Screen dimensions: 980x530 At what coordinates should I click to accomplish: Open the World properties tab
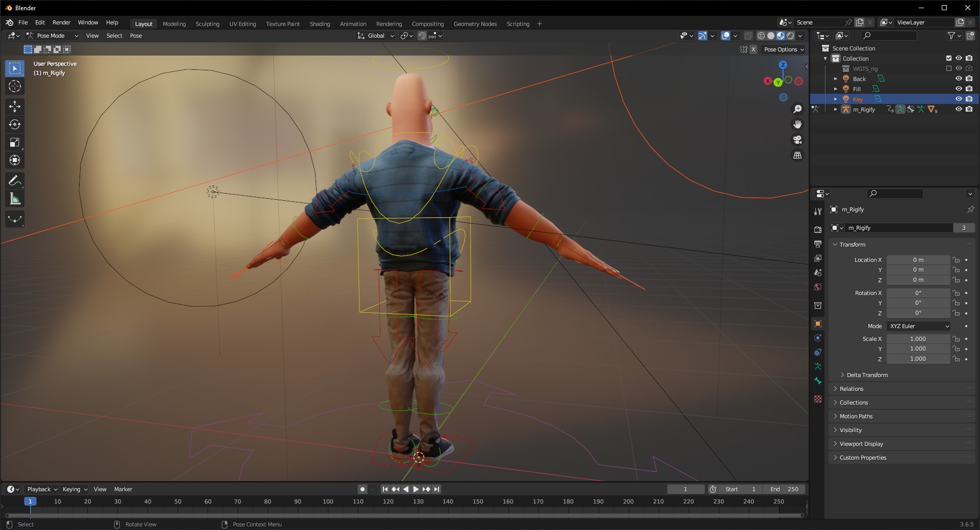pyautogui.click(x=818, y=286)
